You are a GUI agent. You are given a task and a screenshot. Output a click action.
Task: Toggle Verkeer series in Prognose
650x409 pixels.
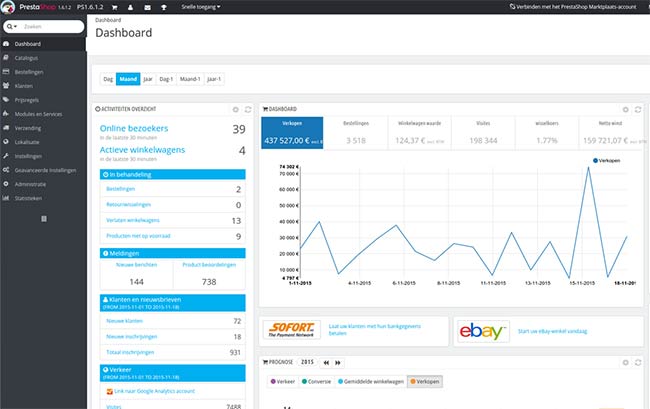click(283, 382)
